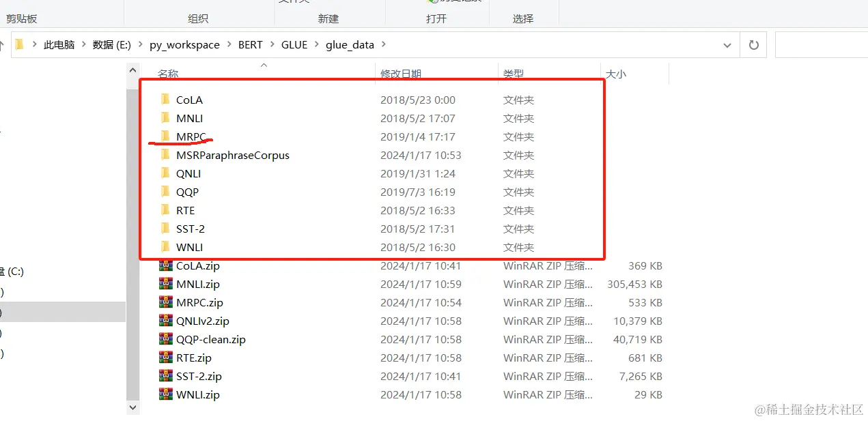The width and height of the screenshot is (868, 421).
Task: Expand the chevron after GLUE breadcrumb
Action: (316, 44)
